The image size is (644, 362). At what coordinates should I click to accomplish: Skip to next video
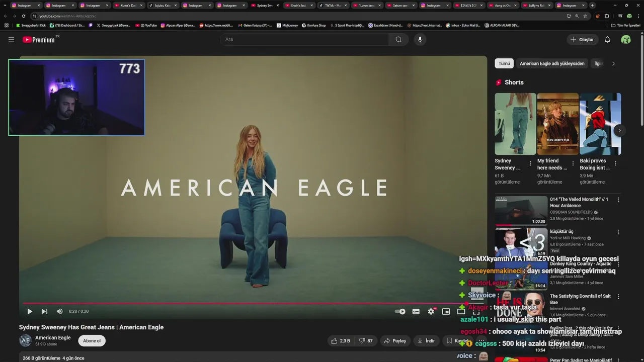pyautogui.click(x=45, y=311)
